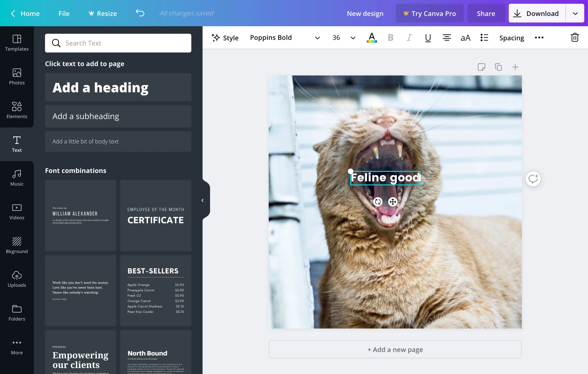
Task: Click the text color swatch
Action: click(x=372, y=38)
